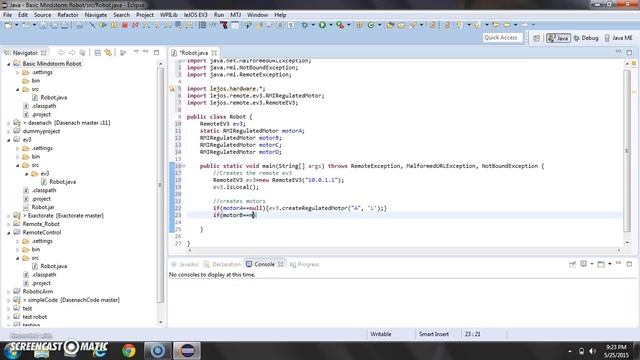Click the green Run button in toolbar
The height and width of the screenshot is (360, 640).
click(x=322, y=25)
